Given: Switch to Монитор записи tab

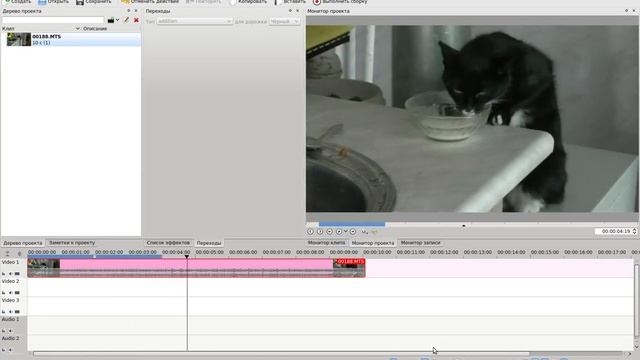Looking at the screenshot, I should click(x=420, y=243).
